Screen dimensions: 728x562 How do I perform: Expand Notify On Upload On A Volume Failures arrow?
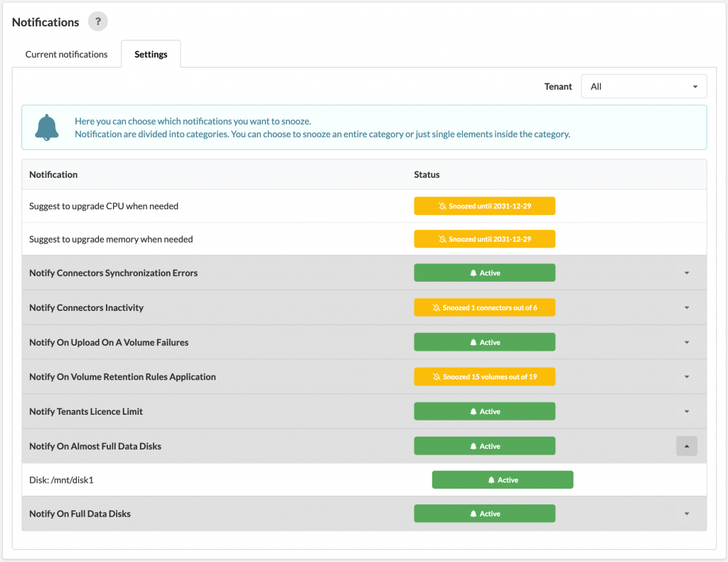pyautogui.click(x=687, y=342)
